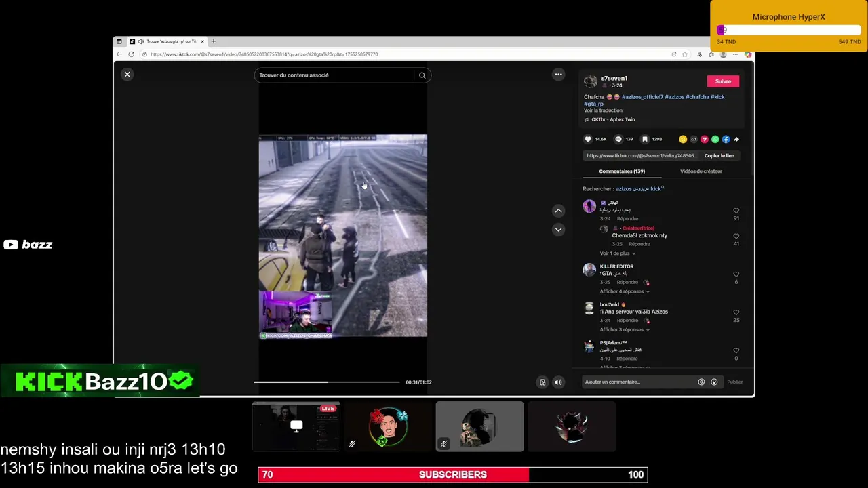
Task: Click the Publier button
Action: [735, 382]
